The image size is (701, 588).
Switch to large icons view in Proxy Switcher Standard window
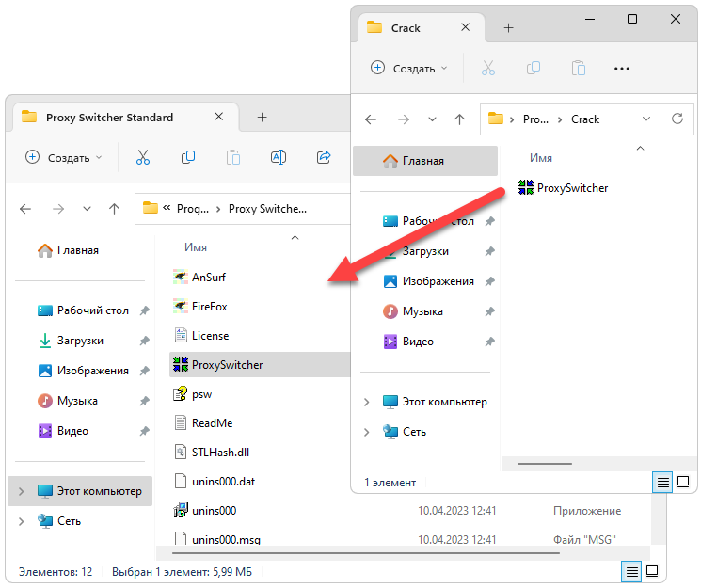click(x=652, y=571)
